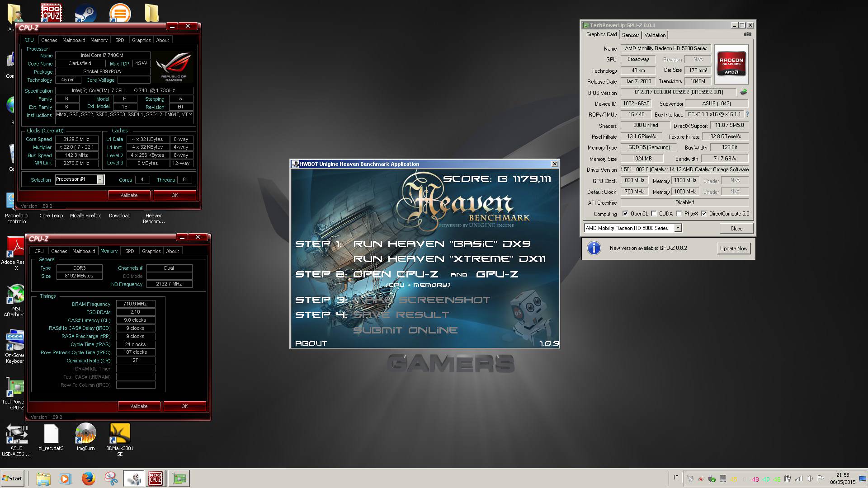Open Validation tab in GPU-Z

point(655,35)
